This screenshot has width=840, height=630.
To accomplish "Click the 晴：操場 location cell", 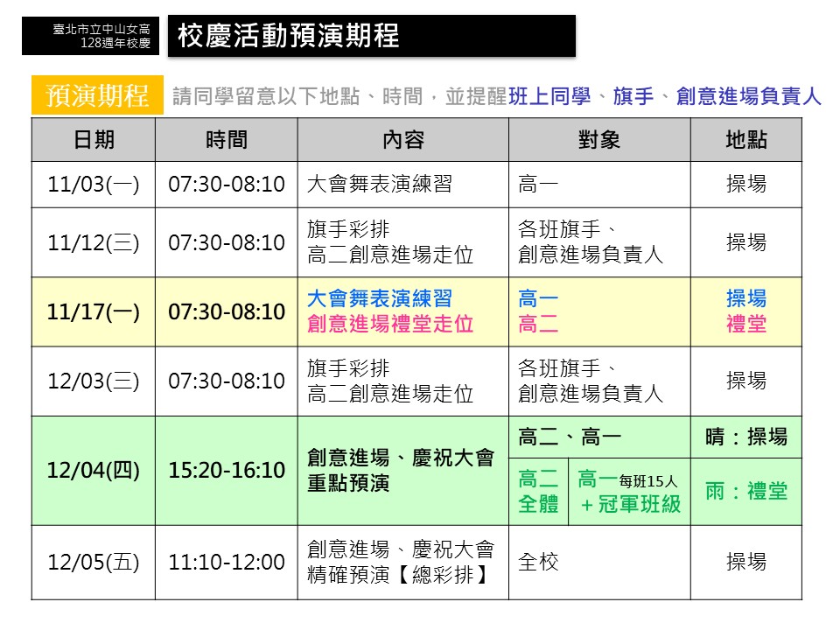I will (x=745, y=437).
